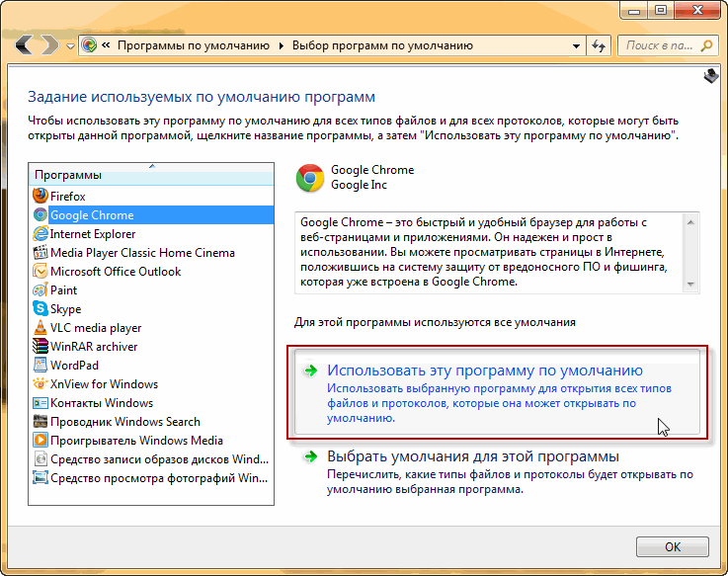Select Проигрыватель Windows Media row
This screenshot has width=728, height=576.
point(151,441)
